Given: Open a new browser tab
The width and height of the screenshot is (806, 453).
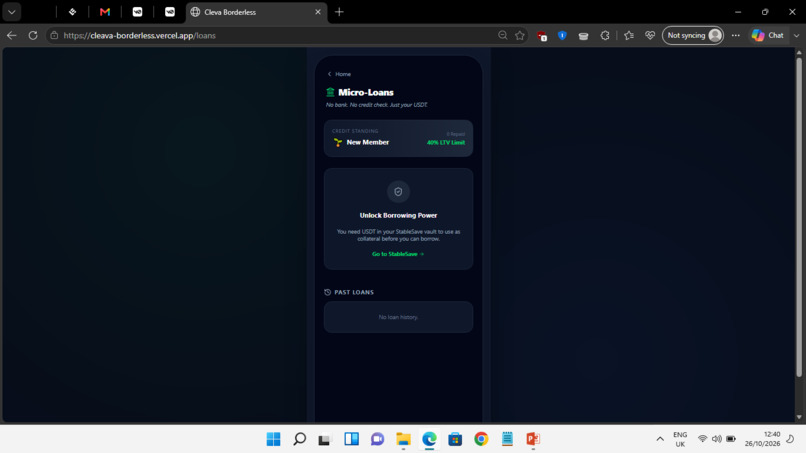Looking at the screenshot, I should pos(339,12).
